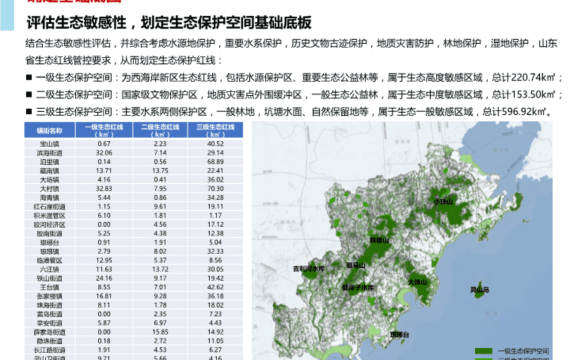Click the slide title 评估生态敏感性，划定生态保护空间基础底板
The height and width of the screenshot is (360, 570).
pos(169,23)
